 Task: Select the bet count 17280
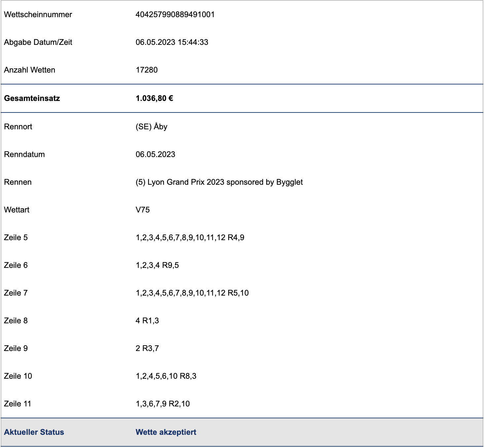(x=147, y=70)
